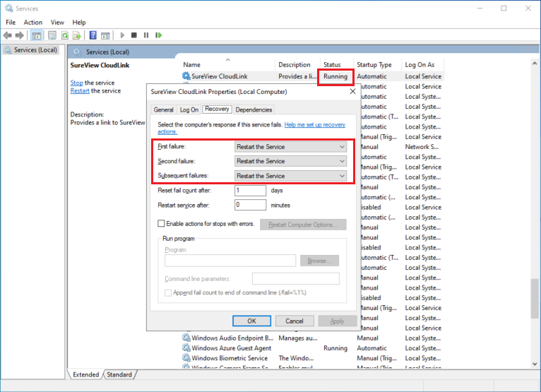Click the Windows Biometric Service gear icon
The height and width of the screenshot is (392, 541).
coord(186,358)
